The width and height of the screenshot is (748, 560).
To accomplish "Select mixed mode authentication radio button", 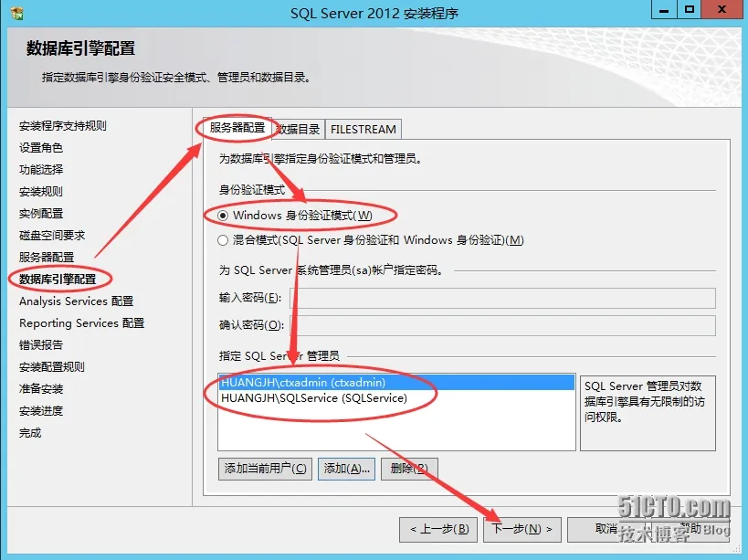I will click(223, 240).
